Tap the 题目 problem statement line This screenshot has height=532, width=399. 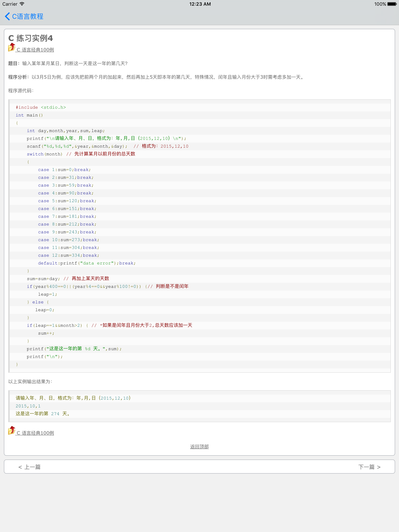(x=68, y=63)
